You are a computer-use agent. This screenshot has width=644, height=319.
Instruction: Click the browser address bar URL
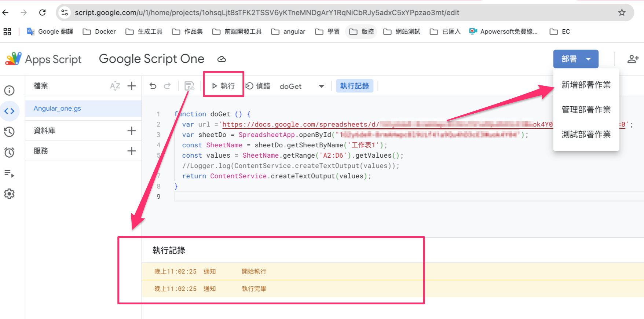tap(267, 13)
